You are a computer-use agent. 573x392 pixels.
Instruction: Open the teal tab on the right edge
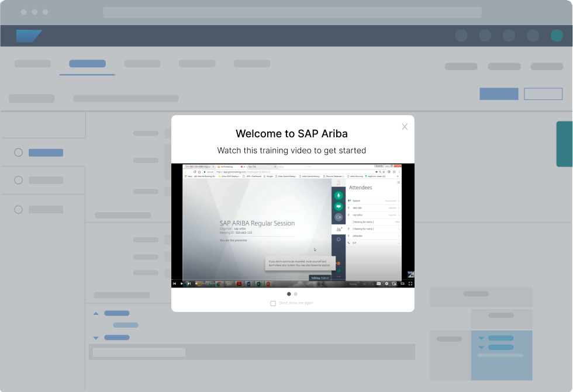(565, 144)
